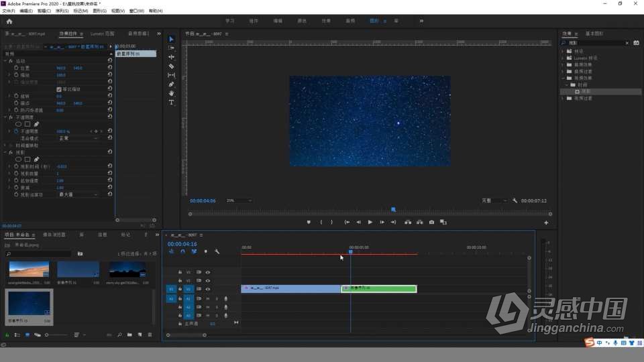
Task: Open the 编辑(E) menu
Action: [26, 11]
